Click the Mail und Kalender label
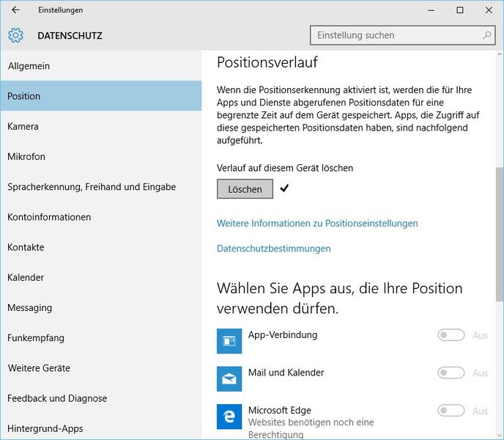504x440 pixels. tap(286, 373)
